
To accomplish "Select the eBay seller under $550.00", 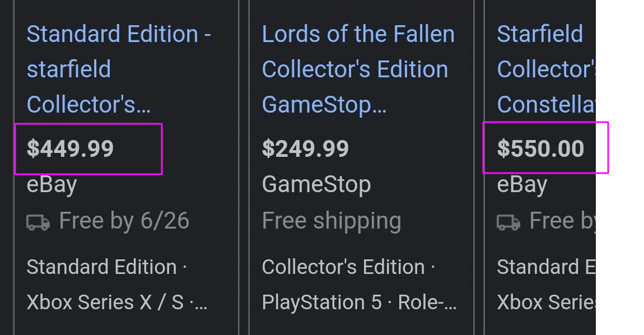I will 522,184.
